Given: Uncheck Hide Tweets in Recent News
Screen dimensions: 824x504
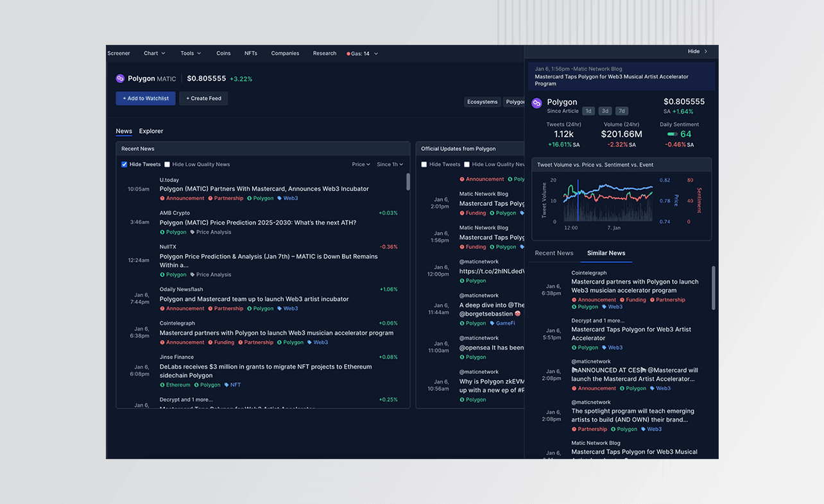Looking at the screenshot, I should coord(124,165).
